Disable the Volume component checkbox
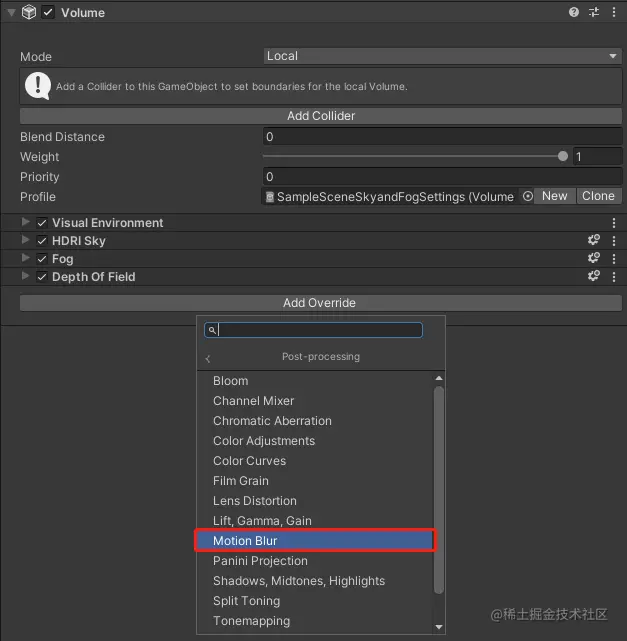Viewport: 627px width, 641px height. tap(48, 13)
